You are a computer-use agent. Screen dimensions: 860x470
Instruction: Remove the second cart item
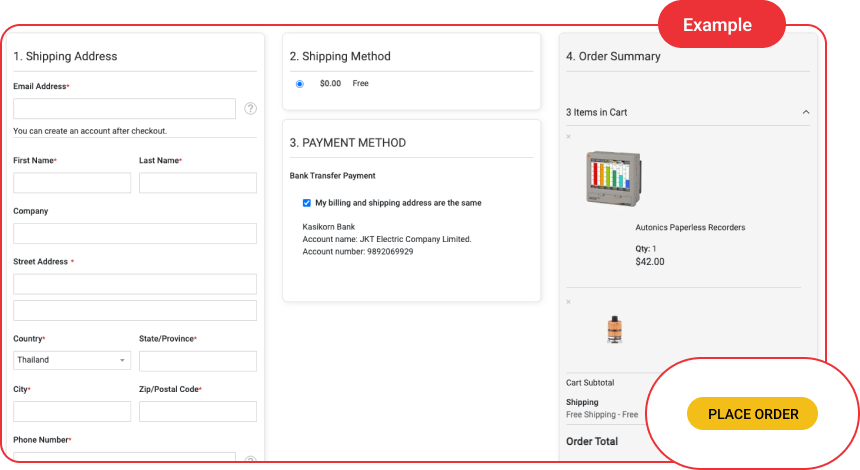tap(569, 301)
